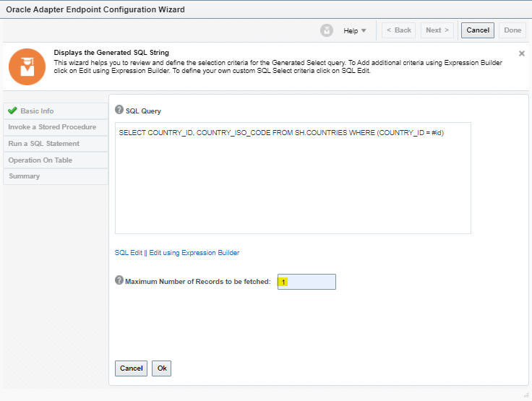Jump to the Summary step
This screenshot has height=401, width=532.
(25, 176)
